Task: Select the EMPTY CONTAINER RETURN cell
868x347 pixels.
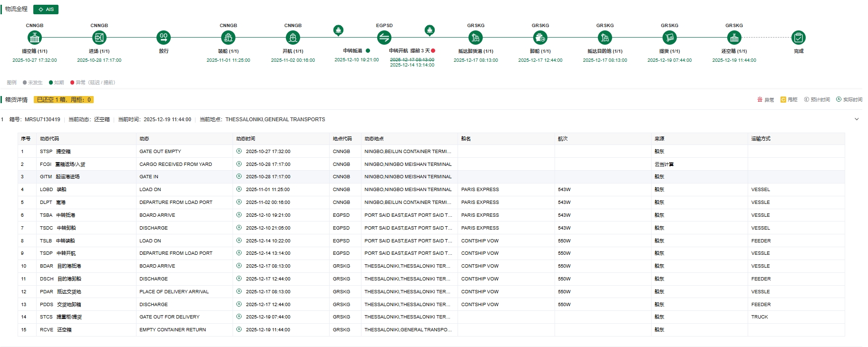Action: 185,329
